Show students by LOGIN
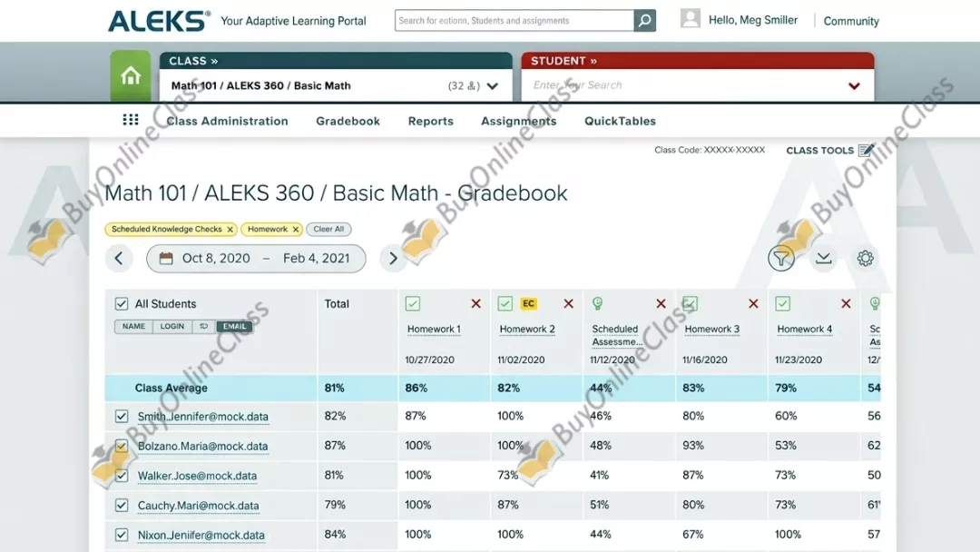The width and height of the screenshot is (980, 552). [x=171, y=326]
